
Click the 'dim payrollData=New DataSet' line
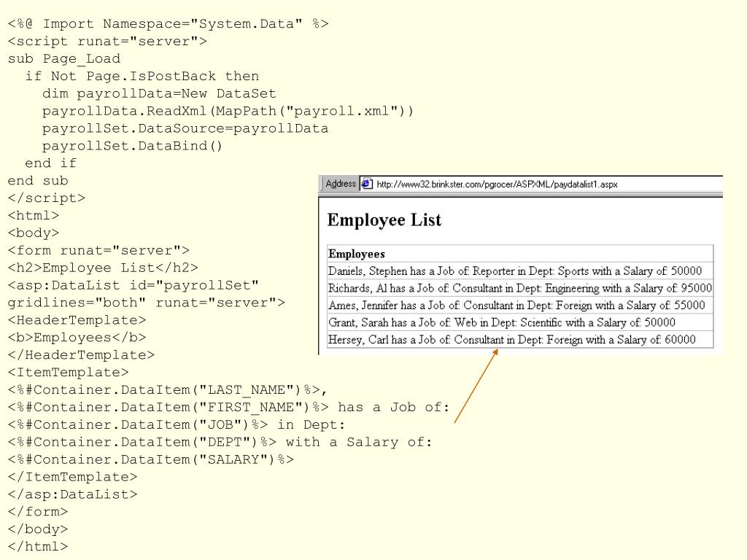click(159, 94)
